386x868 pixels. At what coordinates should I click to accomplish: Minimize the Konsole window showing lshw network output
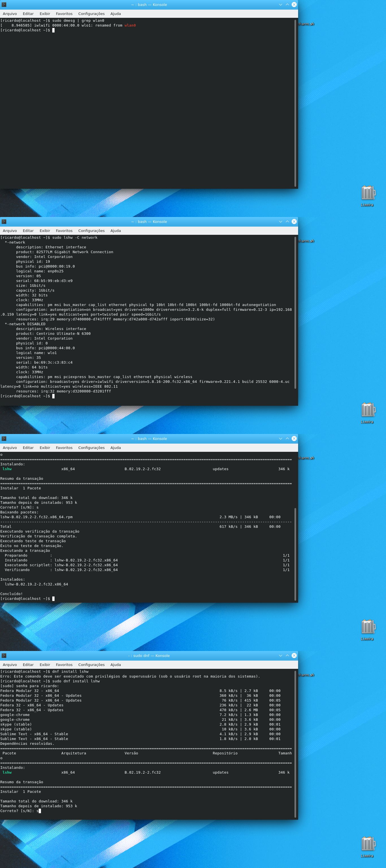point(281,222)
